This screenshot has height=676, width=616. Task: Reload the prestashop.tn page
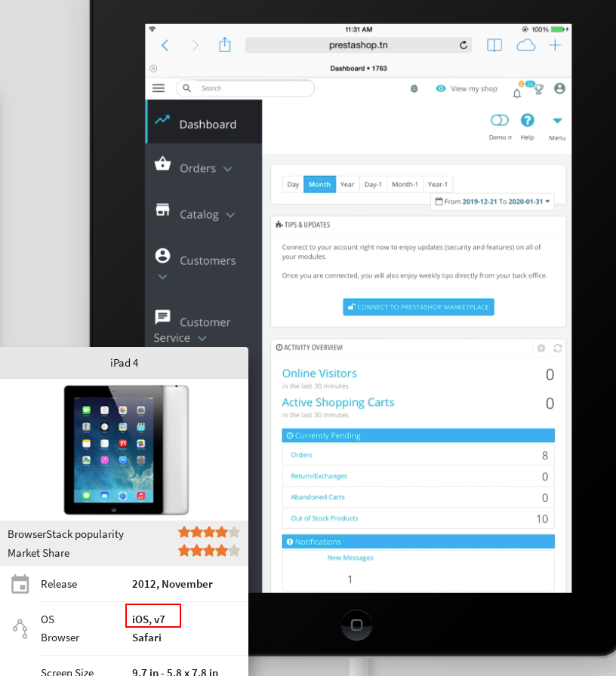coord(464,45)
